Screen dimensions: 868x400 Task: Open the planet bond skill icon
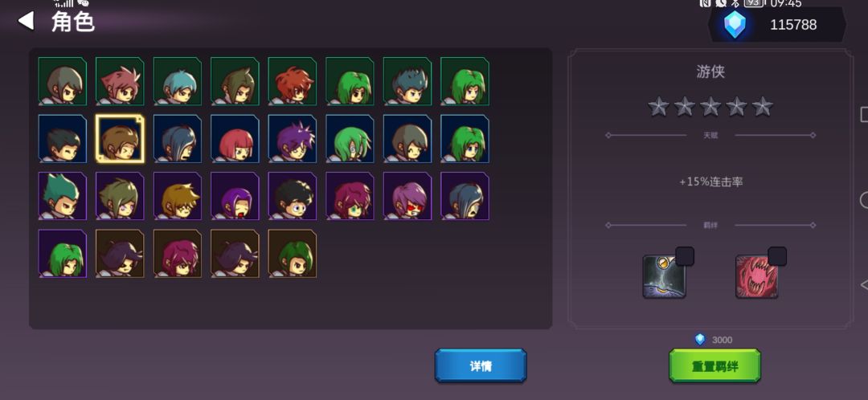coord(665,276)
